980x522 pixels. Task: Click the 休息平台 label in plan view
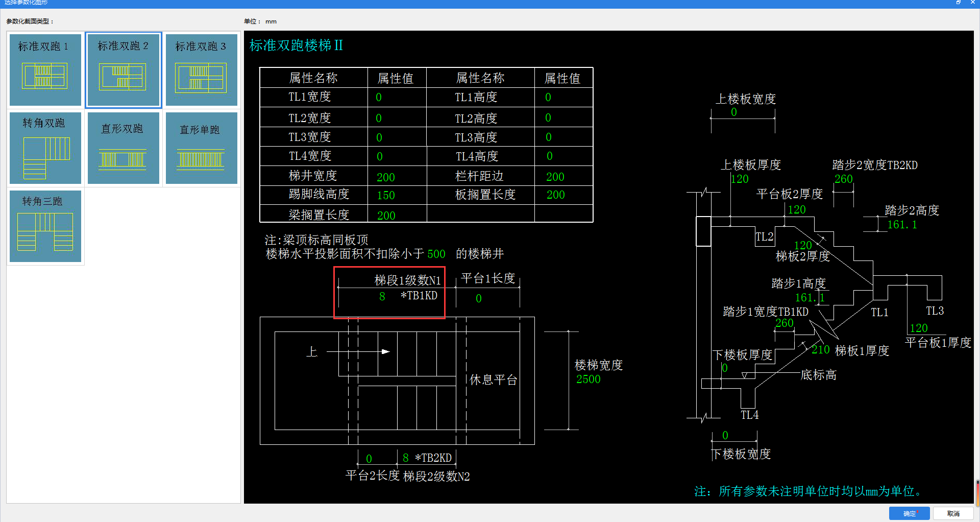(x=494, y=379)
